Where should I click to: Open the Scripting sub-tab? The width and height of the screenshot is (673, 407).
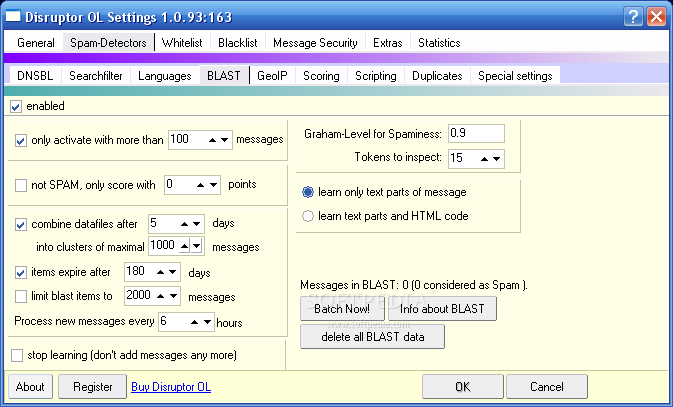(376, 76)
